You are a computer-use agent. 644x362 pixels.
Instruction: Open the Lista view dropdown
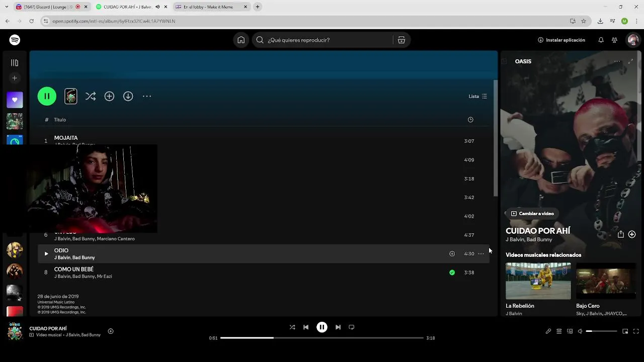click(x=477, y=96)
